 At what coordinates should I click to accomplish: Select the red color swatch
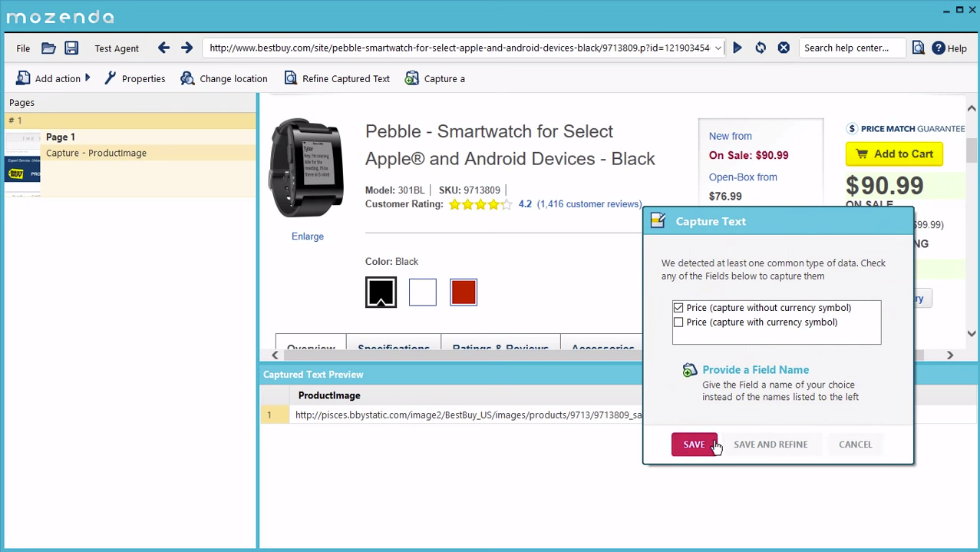tap(464, 293)
